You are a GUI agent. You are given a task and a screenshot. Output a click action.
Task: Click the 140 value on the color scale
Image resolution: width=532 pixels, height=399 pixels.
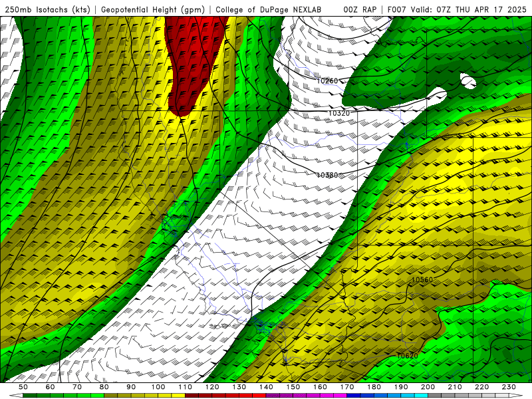pos(266,387)
